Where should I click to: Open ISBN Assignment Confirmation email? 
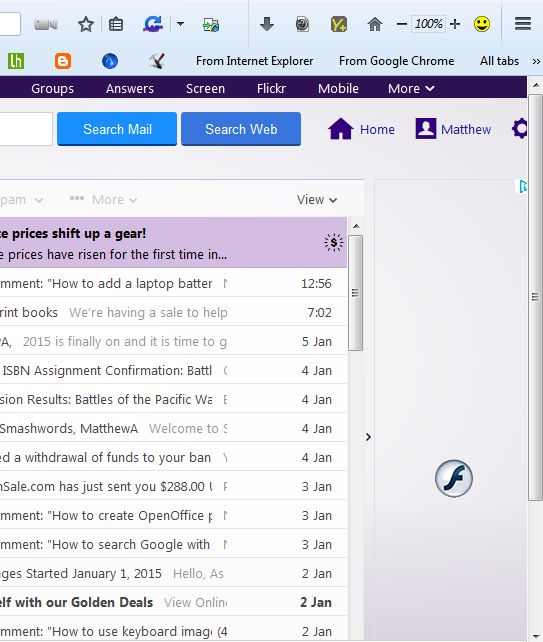(173, 371)
